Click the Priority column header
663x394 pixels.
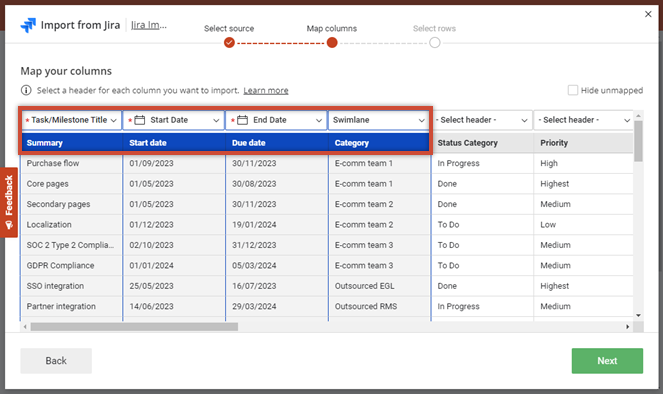click(584, 143)
